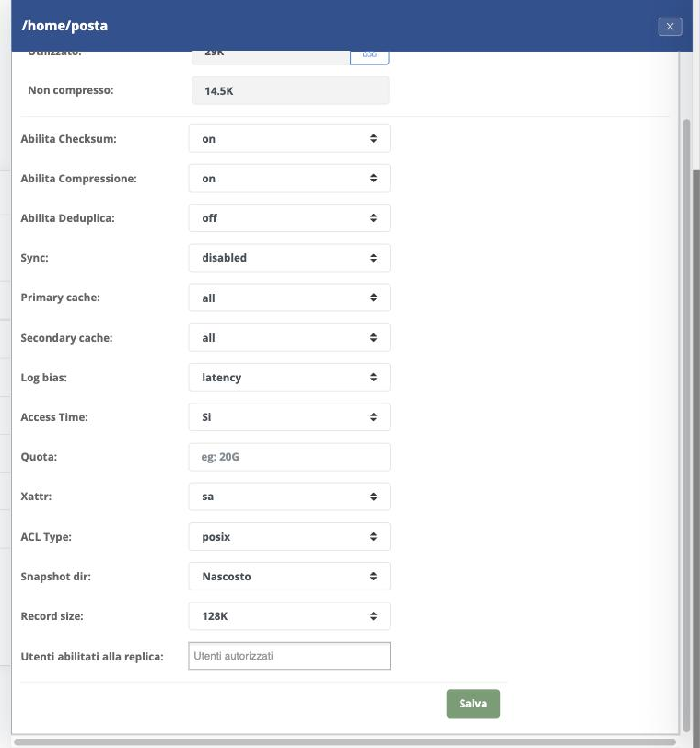Select the Primary cache dropdown
The height and width of the screenshot is (748, 700).
289,298
